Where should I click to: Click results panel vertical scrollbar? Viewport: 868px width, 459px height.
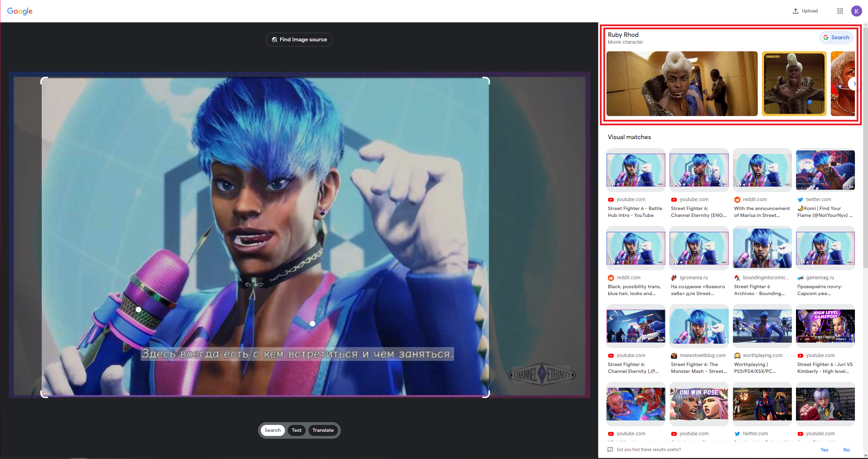(x=865, y=148)
